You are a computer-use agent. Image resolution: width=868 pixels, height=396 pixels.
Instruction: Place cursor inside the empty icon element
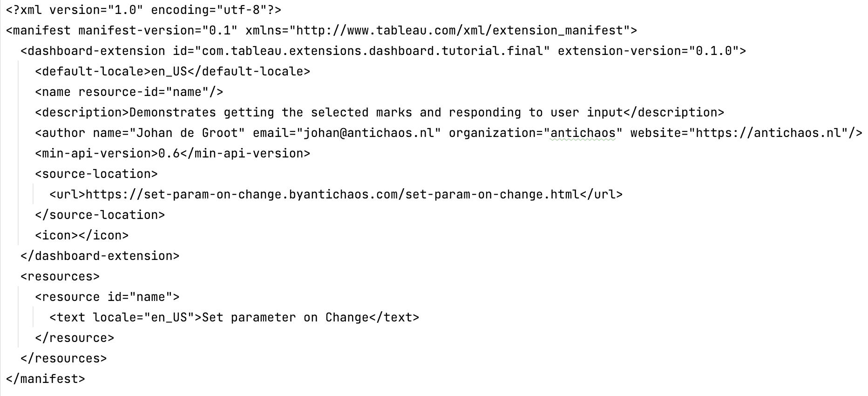[78, 236]
